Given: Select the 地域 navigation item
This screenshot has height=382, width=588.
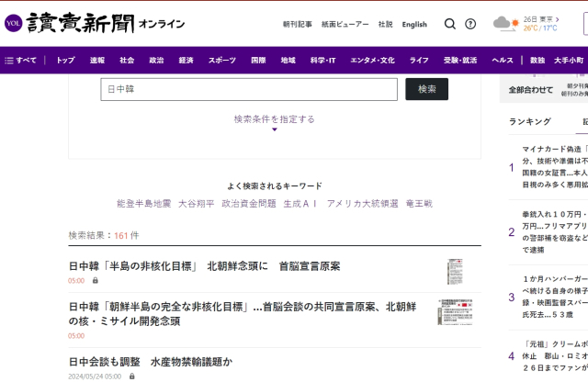Looking at the screenshot, I should click(x=288, y=60).
